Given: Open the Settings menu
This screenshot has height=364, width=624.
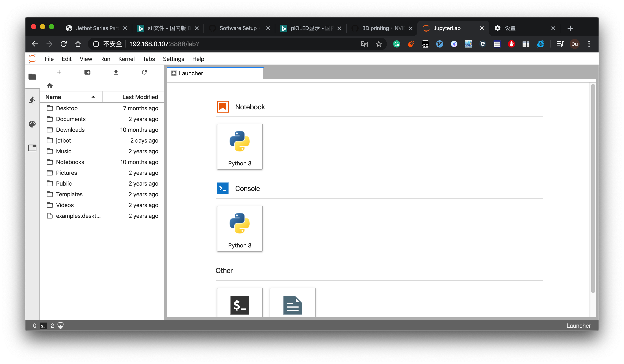Looking at the screenshot, I should click(x=173, y=59).
